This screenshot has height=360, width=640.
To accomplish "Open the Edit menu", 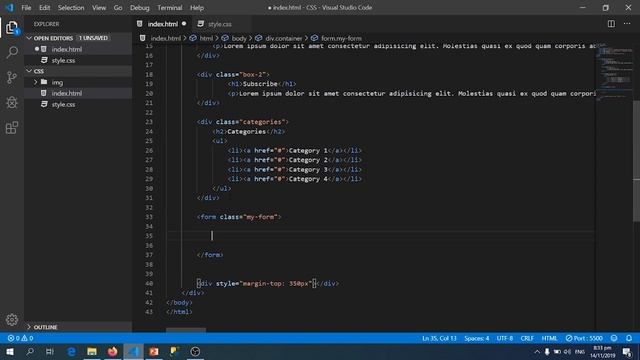I will (x=44, y=7).
